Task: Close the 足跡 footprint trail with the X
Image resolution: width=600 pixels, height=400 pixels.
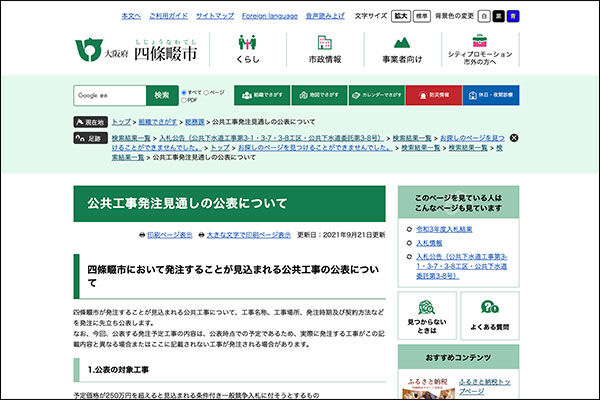Action: click(x=514, y=138)
